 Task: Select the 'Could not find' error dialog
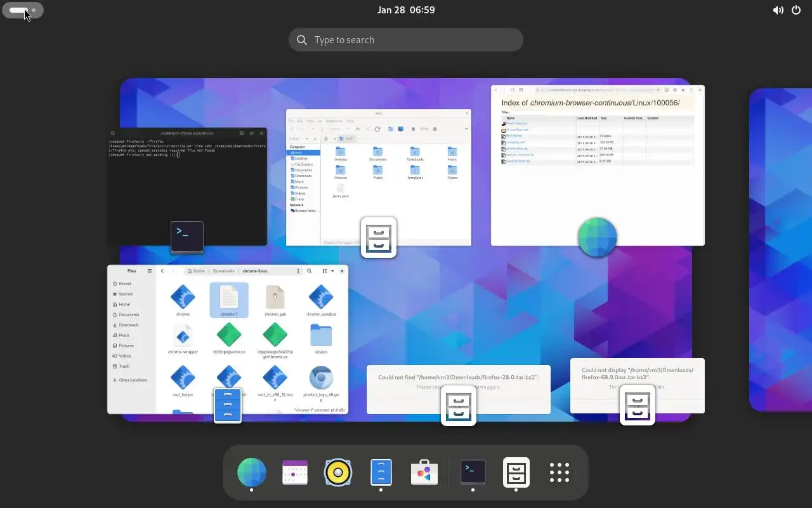point(459,390)
